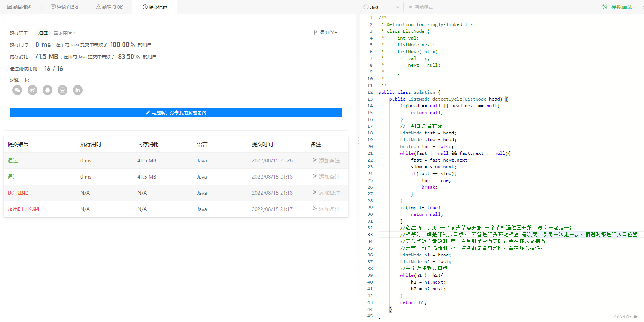Screen dimensions: 644x322
Task: Open 通过 submission from 23:26
Action: 13,160
